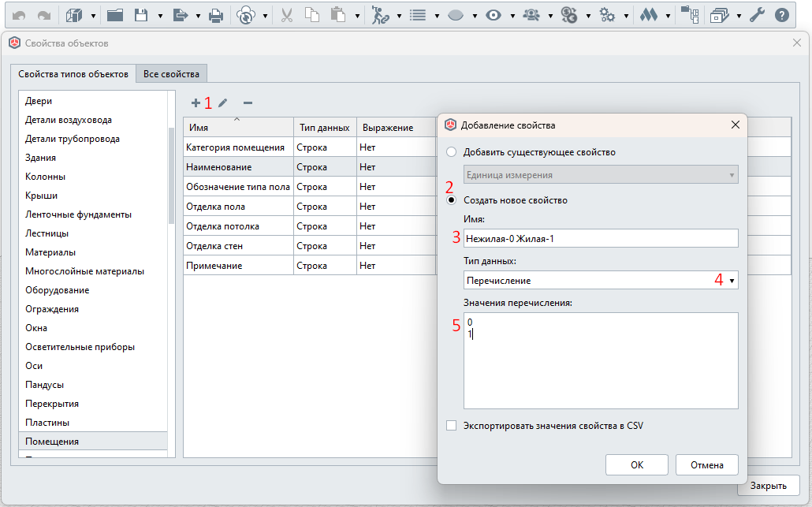Expand dropdown arrow next to export icon

pyautogui.click(x=198, y=16)
